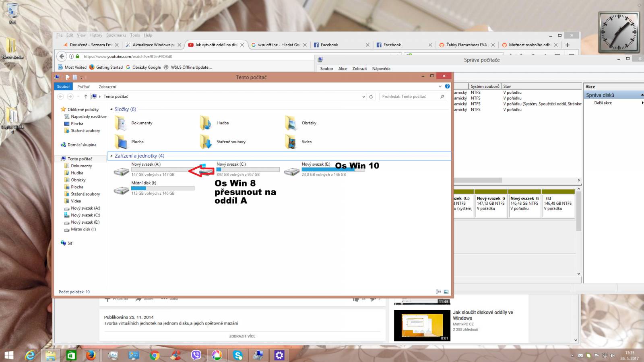The width and height of the screenshot is (644, 362).
Task: Switch to the Doručené – Seznam Email tab
Action: [x=91, y=45]
